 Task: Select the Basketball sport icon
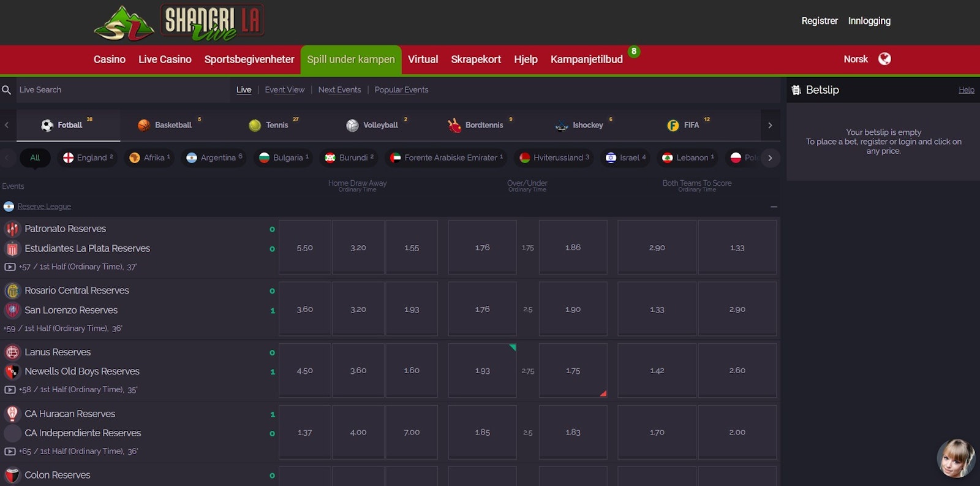click(144, 125)
